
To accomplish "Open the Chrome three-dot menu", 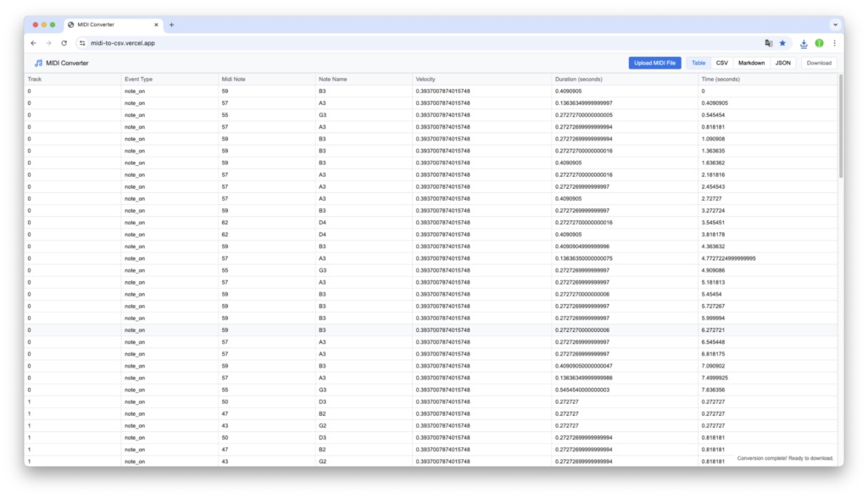I will click(x=834, y=42).
